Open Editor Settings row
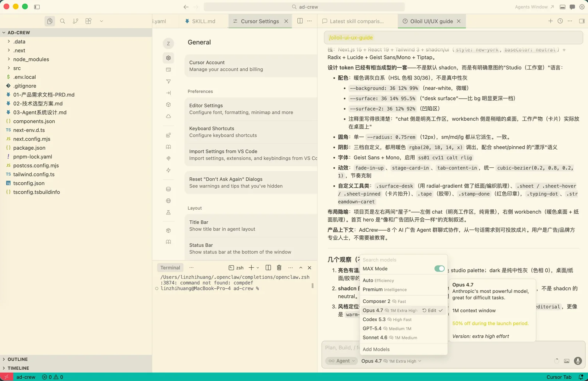588x381 pixels. click(x=251, y=109)
